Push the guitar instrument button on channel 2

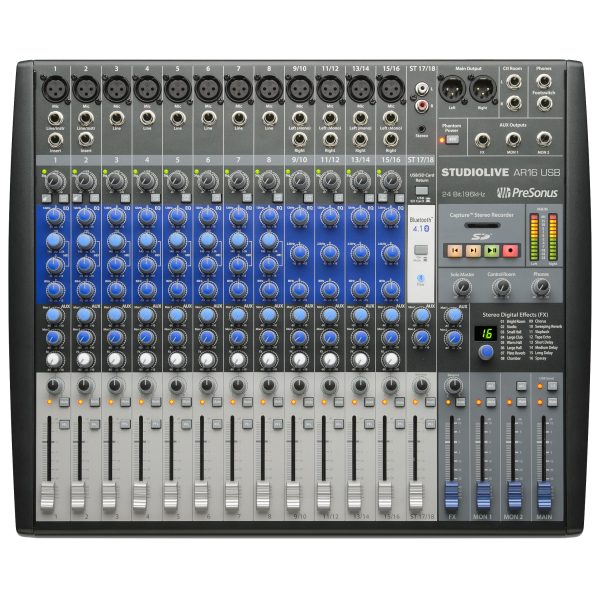77,198
